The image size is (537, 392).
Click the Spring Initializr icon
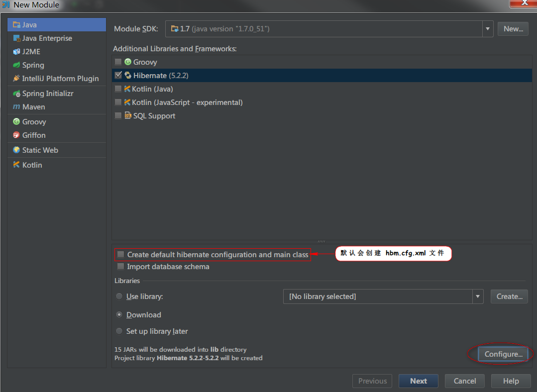coord(16,94)
